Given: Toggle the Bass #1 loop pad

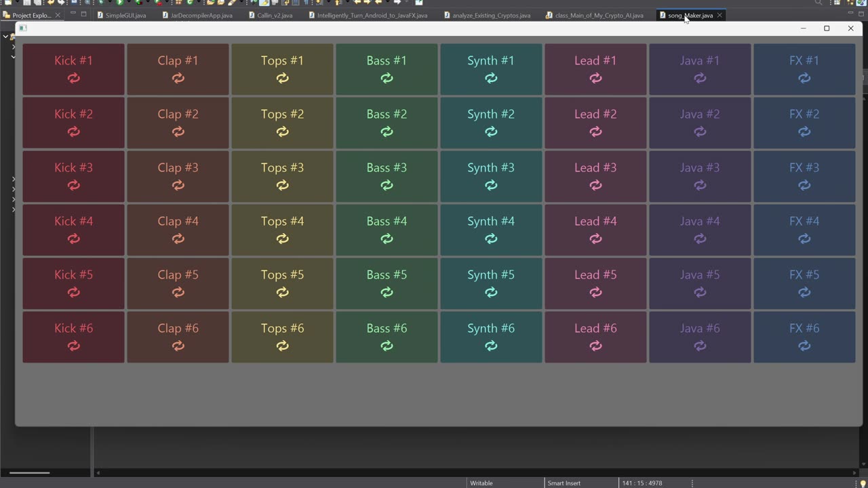Looking at the screenshot, I should pyautogui.click(x=387, y=69).
